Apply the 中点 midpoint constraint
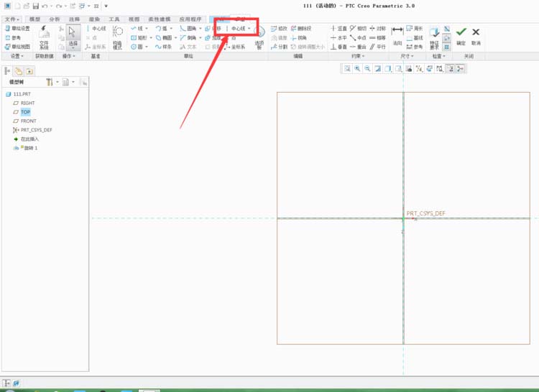This screenshot has width=539, height=392. pos(359,38)
